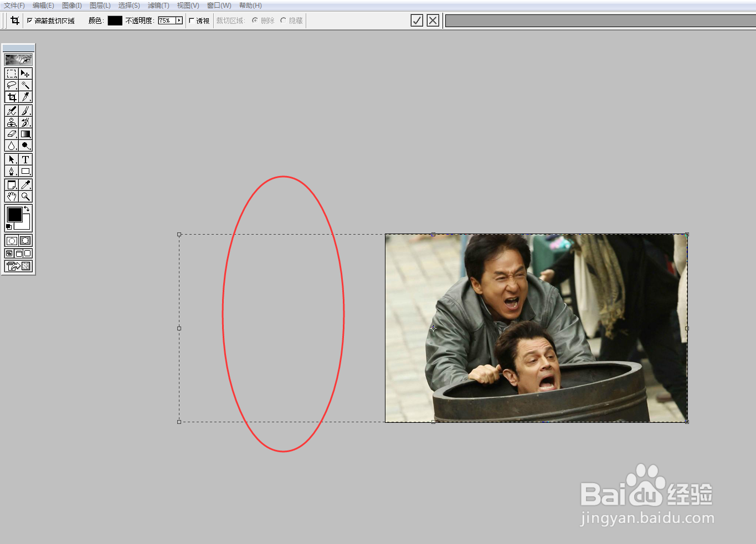Viewport: 756px width, 544px height.
Task: Click the bottom-right crop handle
Action: coord(687,422)
